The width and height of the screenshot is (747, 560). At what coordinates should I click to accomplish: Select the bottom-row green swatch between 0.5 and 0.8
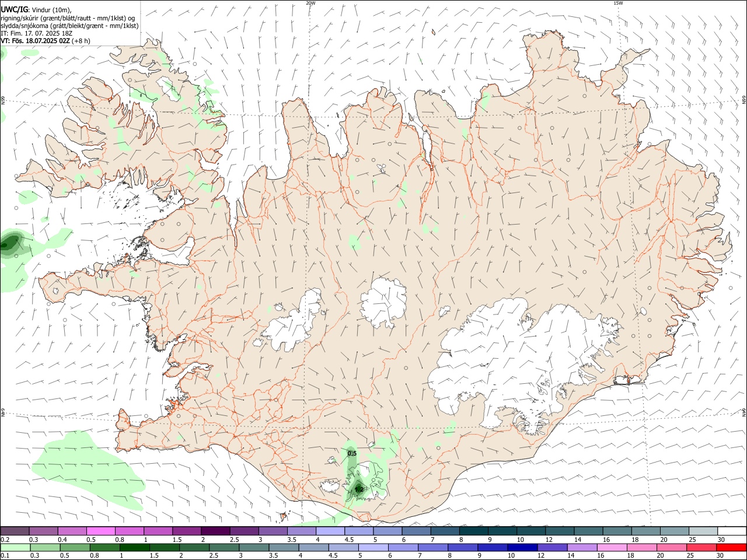75,547
